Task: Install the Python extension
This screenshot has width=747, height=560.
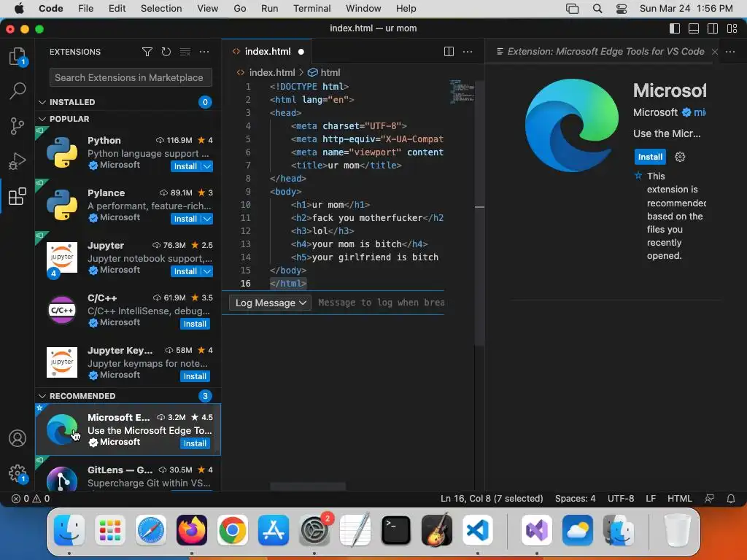Action: [185, 166]
